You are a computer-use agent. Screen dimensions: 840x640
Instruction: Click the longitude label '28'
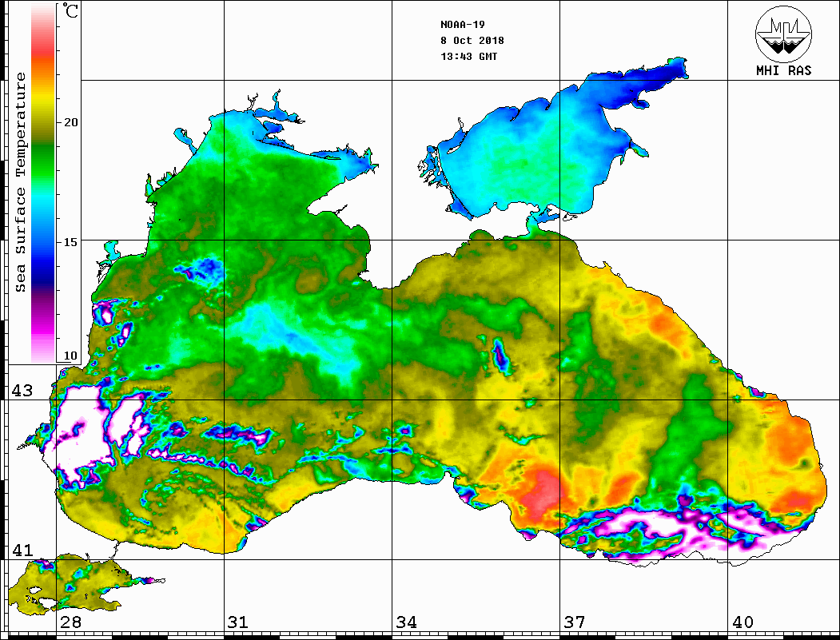pos(70,622)
